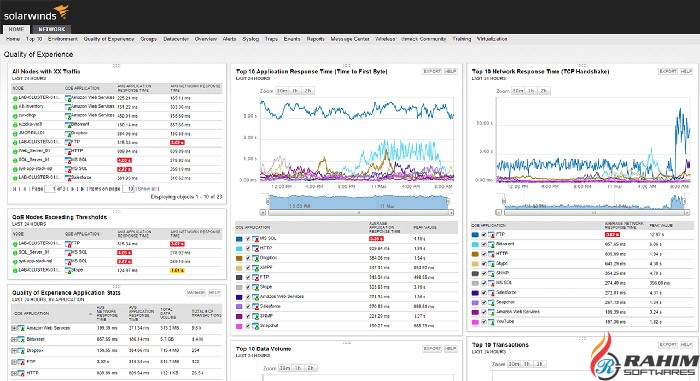Click left arrow of Application Response chart scrollbar
This screenshot has height=381, width=700.
[x=262, y=213]
